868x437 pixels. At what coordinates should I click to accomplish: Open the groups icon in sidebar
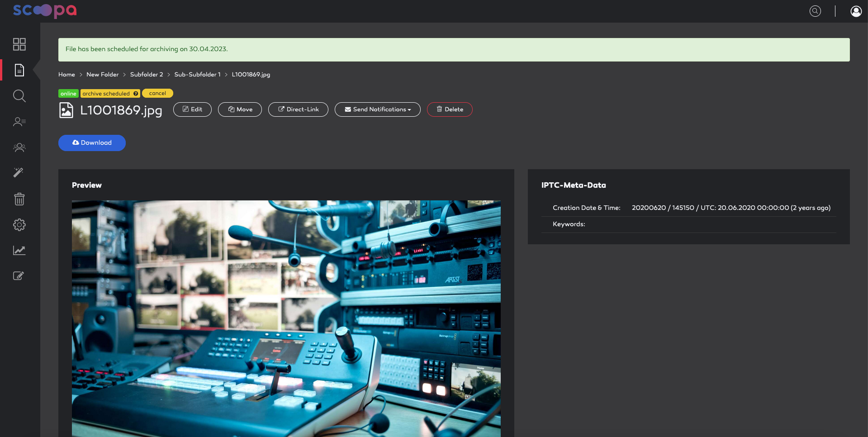click(x=19, y=147)
